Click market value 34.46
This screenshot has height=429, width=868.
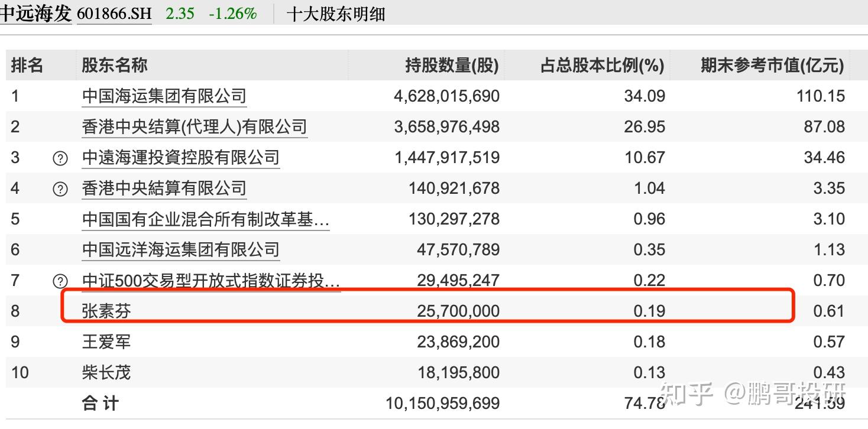click(825, 158)
